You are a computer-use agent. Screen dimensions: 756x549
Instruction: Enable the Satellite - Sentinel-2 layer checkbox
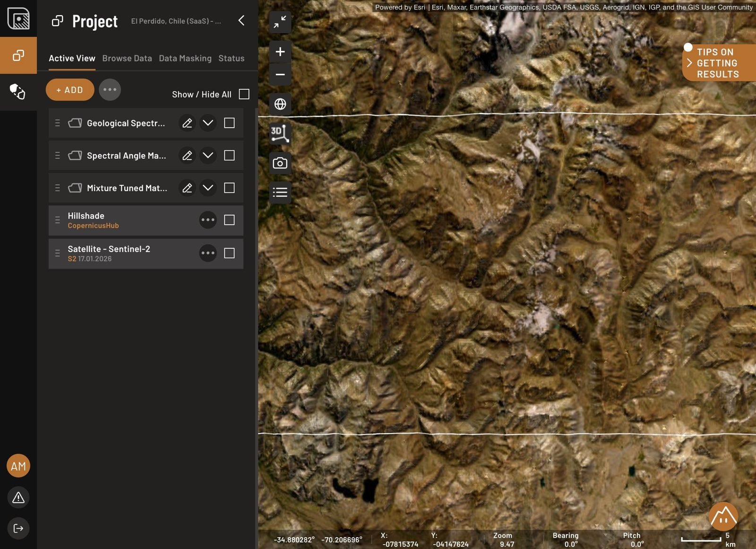click(x=229, y=253)
